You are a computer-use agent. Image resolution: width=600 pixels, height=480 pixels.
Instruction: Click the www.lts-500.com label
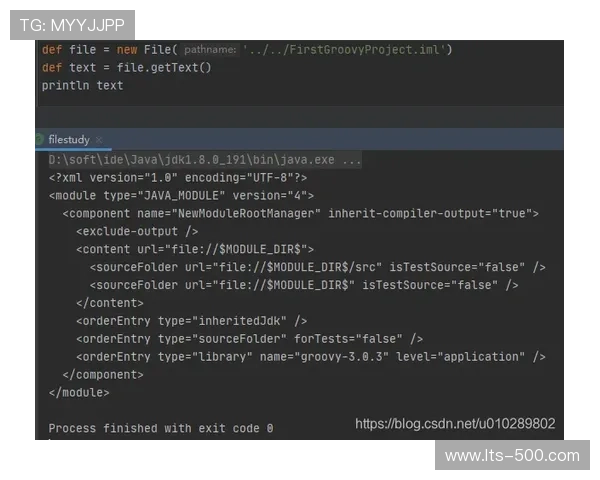pyautogui.click(x=511, y=456)
